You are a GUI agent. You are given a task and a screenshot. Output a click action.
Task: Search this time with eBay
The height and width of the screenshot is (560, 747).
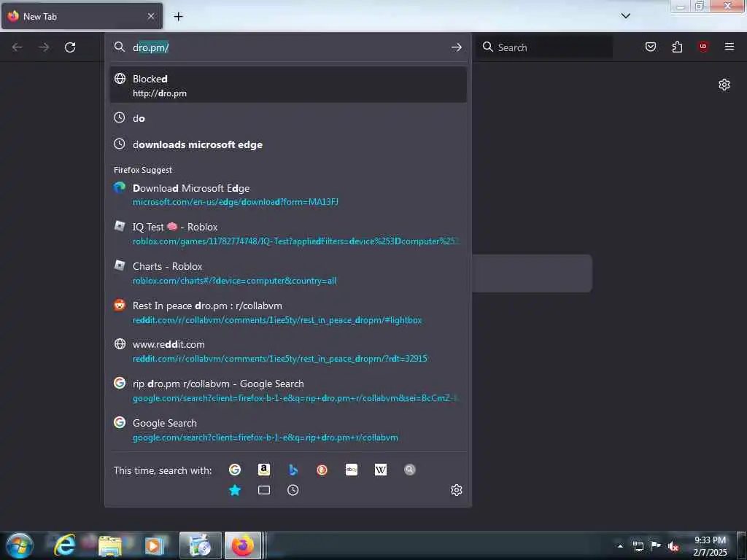click(351, 470)
